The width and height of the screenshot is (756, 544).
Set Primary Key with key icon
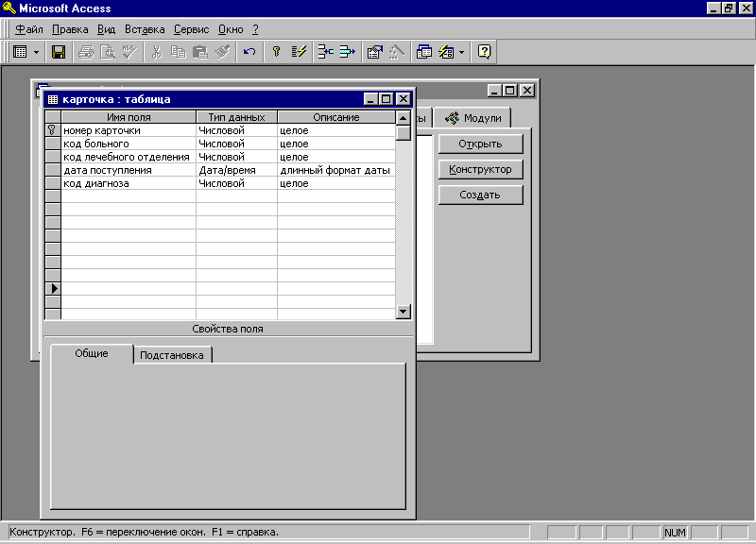(x=276, y=52)
